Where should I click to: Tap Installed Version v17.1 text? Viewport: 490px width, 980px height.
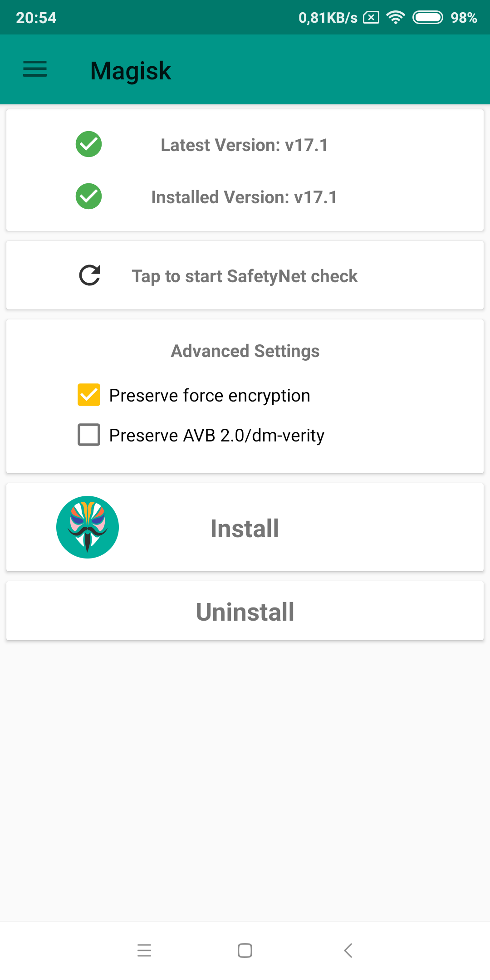point(244,197)
